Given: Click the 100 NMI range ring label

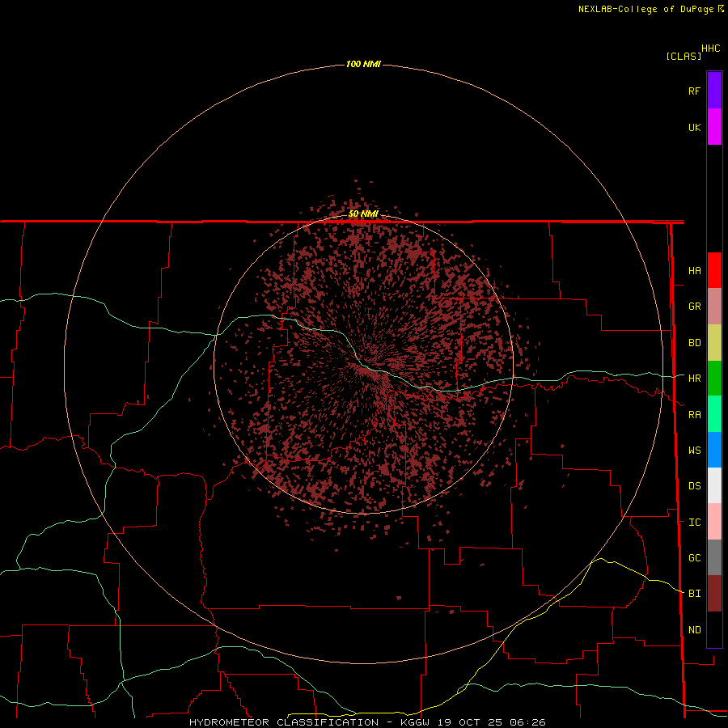Looking at the screenshot, I should (363, 64).
